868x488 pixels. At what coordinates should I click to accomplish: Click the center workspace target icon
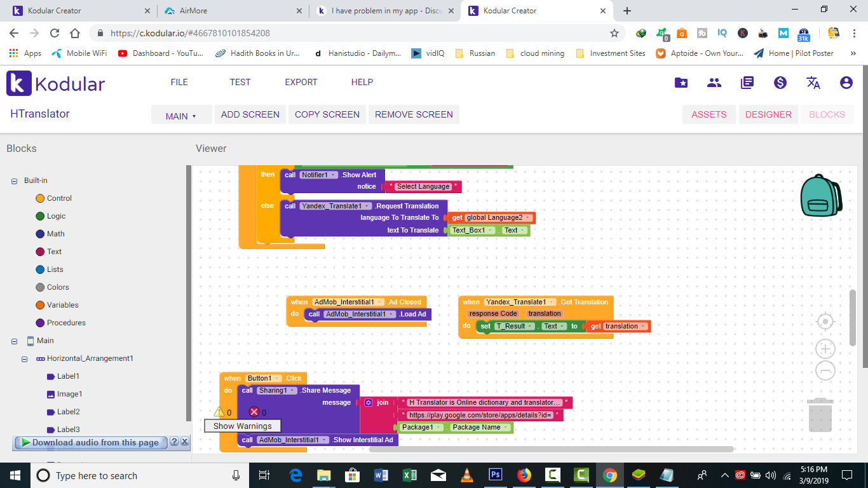[x=825, y=322]
